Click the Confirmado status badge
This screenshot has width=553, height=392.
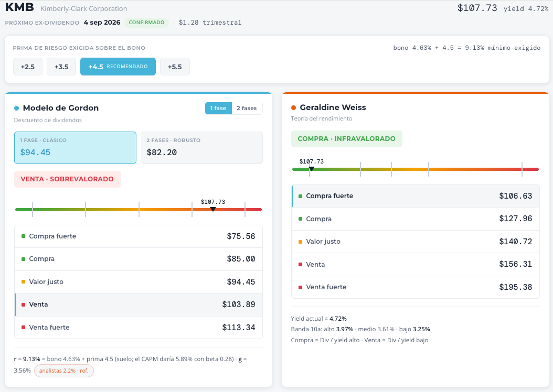(x=146, y=22)
